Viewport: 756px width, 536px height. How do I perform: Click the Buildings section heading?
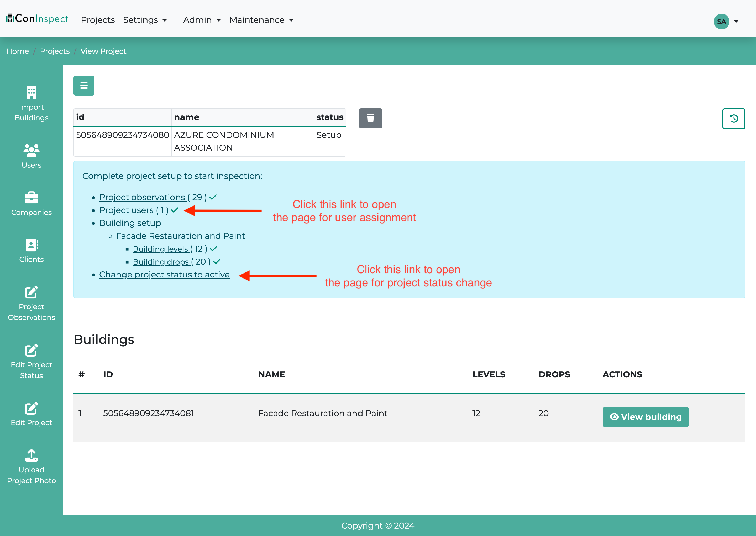pyautogui.click(x=104, y=339)
